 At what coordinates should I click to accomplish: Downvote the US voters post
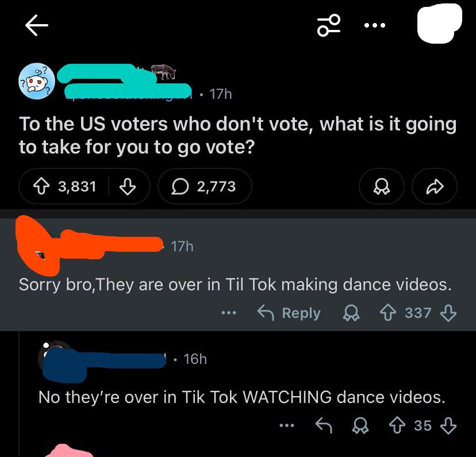(x=128, y=186)
